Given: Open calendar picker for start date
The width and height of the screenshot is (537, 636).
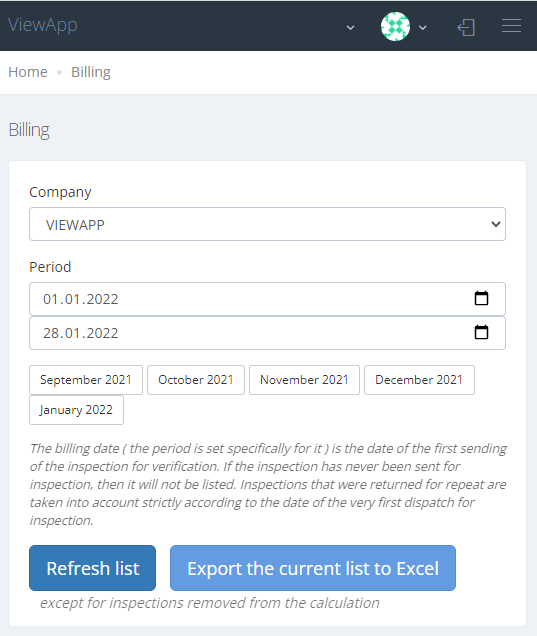Looking at the screenshot, I should pos(481,299).
